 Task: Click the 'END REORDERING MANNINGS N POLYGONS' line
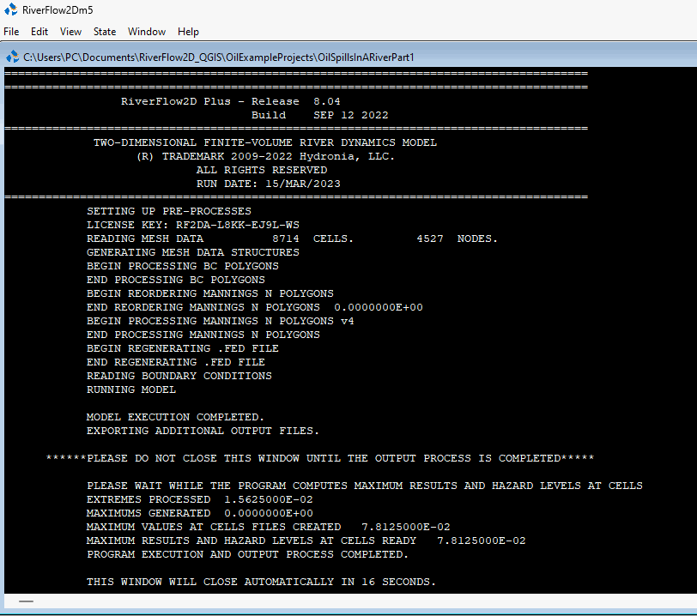(x=255, y=307)
